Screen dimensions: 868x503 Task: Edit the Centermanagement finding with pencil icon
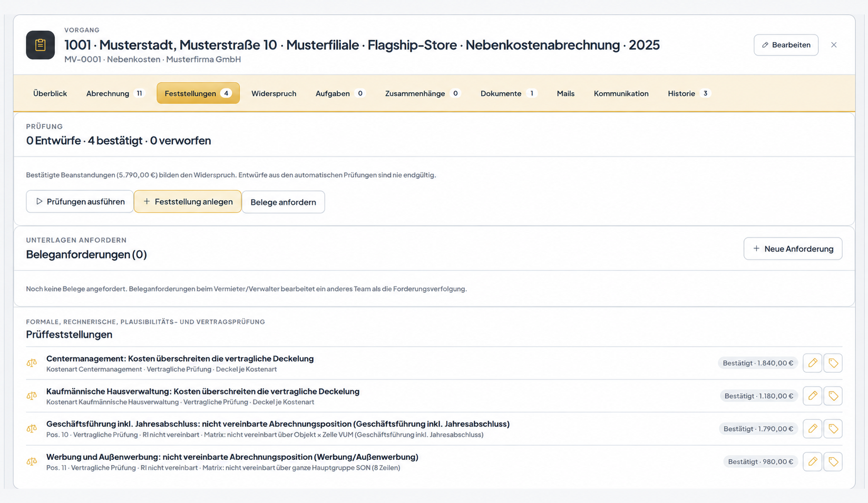tap(813, 363)
